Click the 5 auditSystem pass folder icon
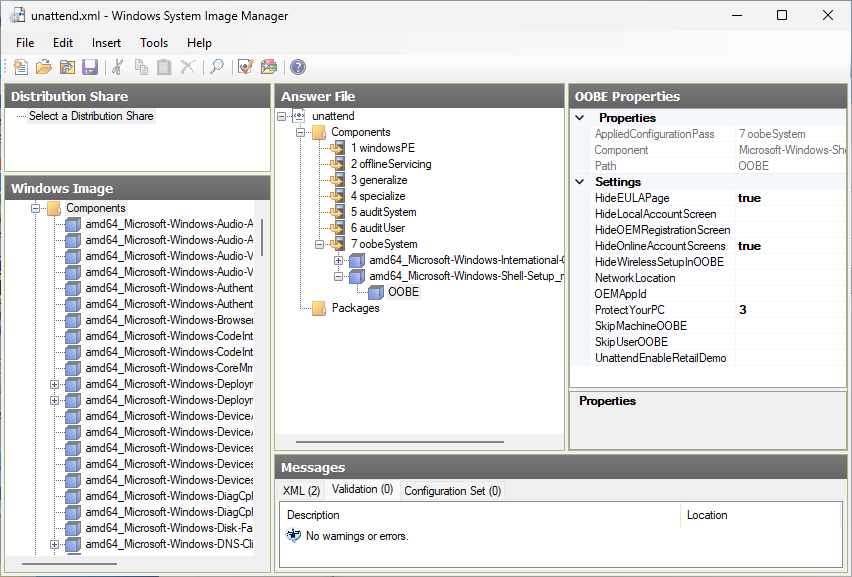Viewport: 852px width, 577px height. 337,212
